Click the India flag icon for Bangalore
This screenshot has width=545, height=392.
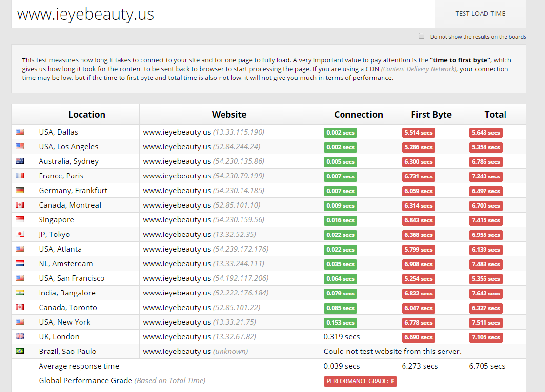(20, 293)
